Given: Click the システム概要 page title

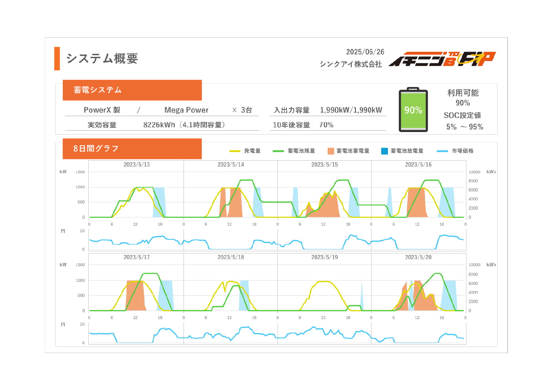Looking at the screenshot, I should (102, 58).
